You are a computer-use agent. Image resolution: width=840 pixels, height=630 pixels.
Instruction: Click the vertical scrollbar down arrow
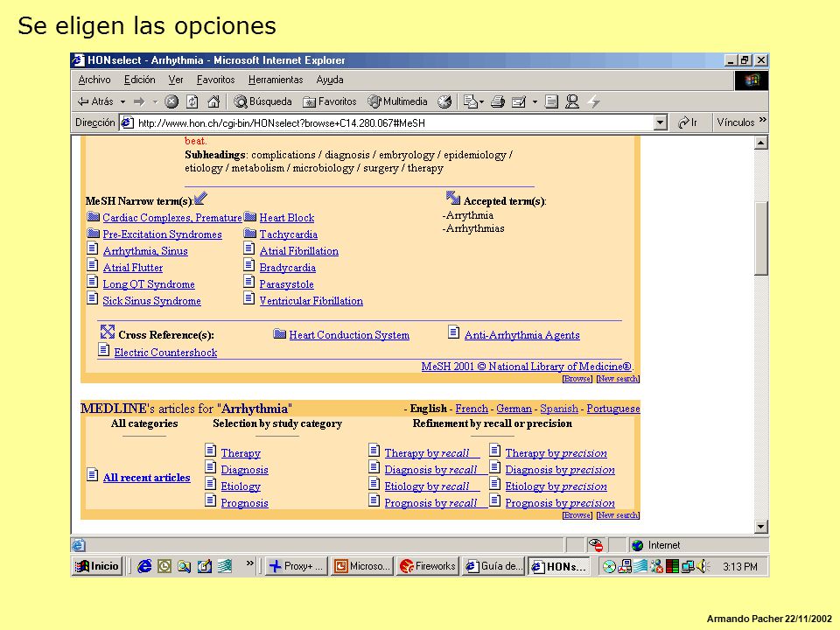point(760,527)
